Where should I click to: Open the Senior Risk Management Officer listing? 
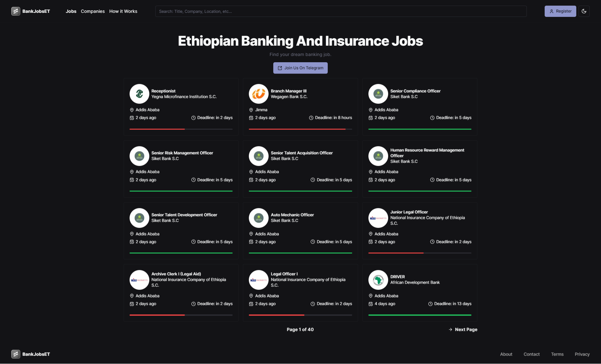pyautogui.click(x=182, y=153)
